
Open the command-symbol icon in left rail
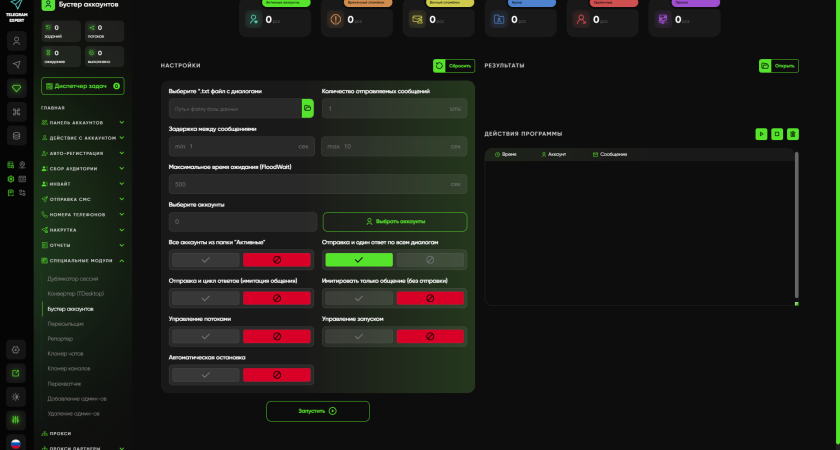pyautogui.click(x=17, y=112)
